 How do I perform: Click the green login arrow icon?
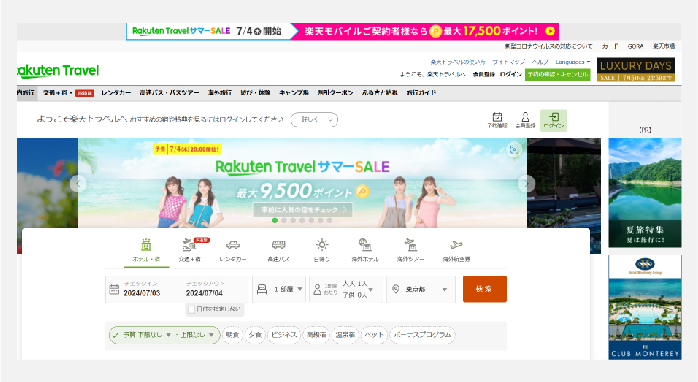(554, 117)
